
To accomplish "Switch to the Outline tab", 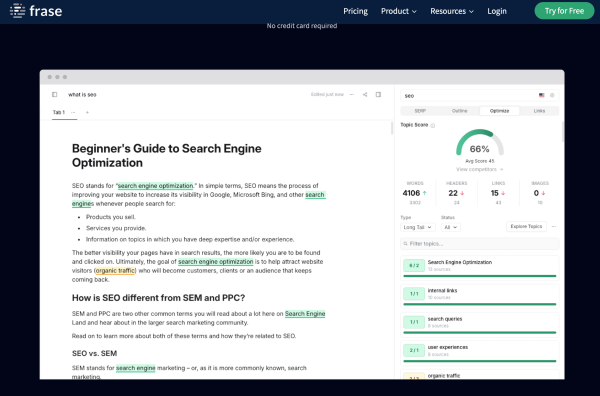I will click(x=459, y=111).
